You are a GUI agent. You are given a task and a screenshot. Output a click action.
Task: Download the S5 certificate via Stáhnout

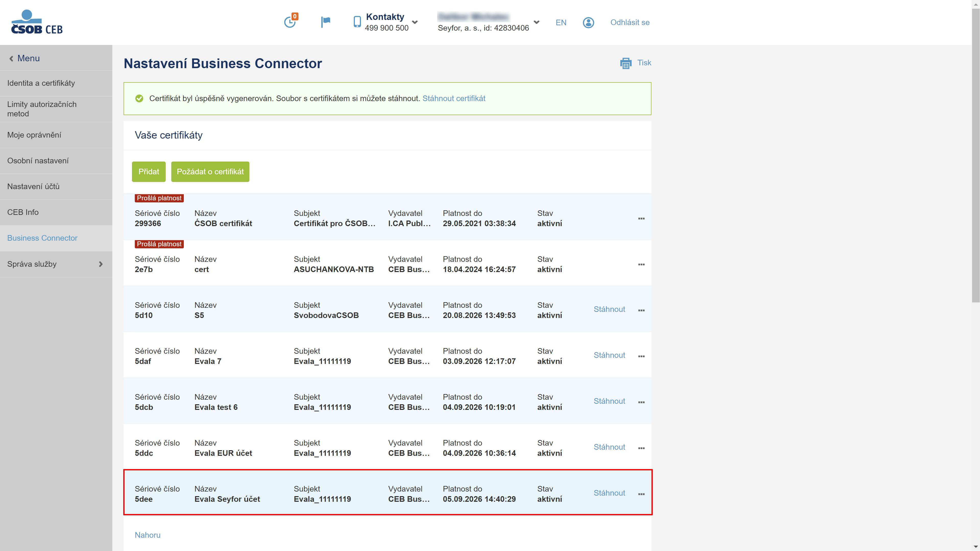(x=609, y=310)
